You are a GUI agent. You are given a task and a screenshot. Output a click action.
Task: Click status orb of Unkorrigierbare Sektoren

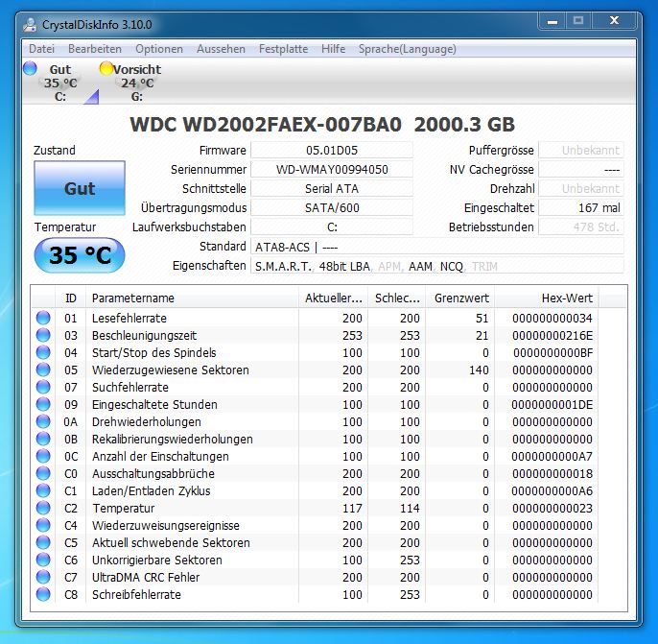pos(43,560)
